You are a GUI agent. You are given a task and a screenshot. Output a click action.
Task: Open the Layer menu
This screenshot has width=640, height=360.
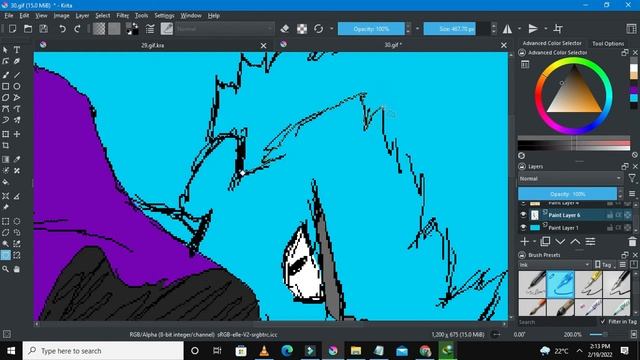click(82, 16)
